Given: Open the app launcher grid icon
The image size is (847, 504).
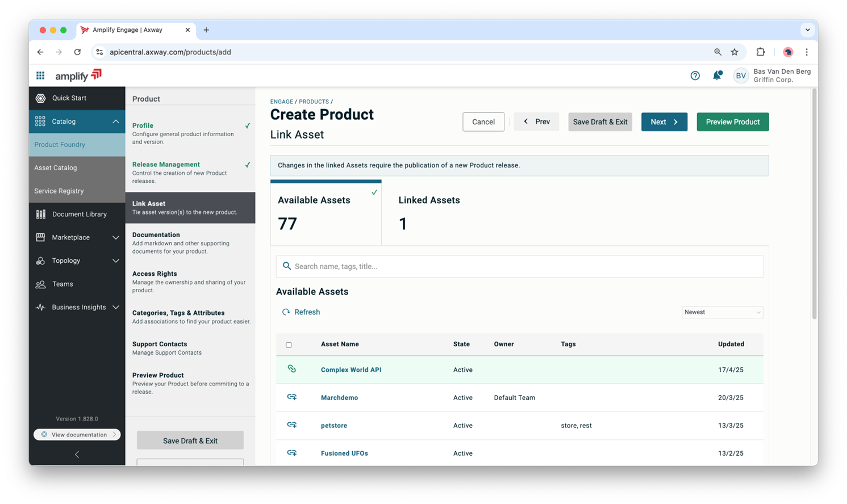Looking at the screenshot, I should tap(40, 75).
